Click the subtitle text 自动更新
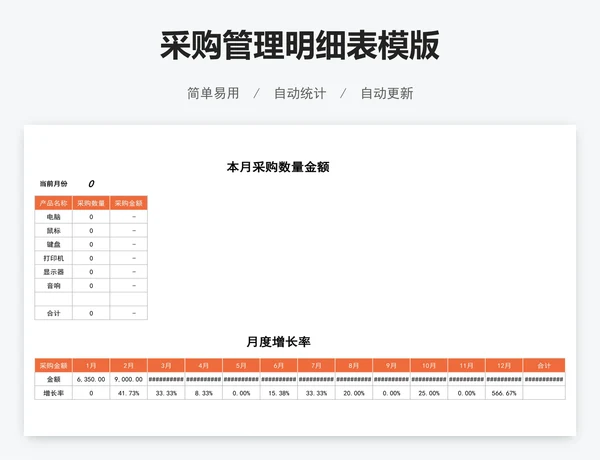This screenshot has width=600, height=460. pos(387,93)
